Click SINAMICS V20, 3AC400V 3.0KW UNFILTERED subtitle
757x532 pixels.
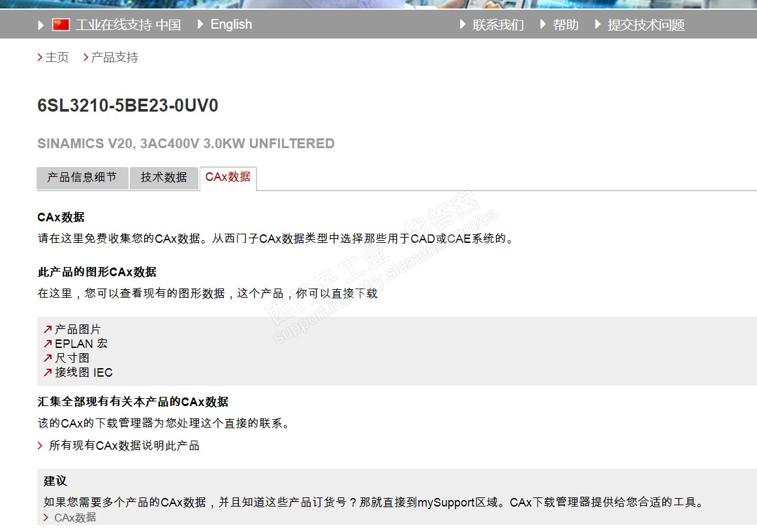pyautogui.click(x=186, y=144)
